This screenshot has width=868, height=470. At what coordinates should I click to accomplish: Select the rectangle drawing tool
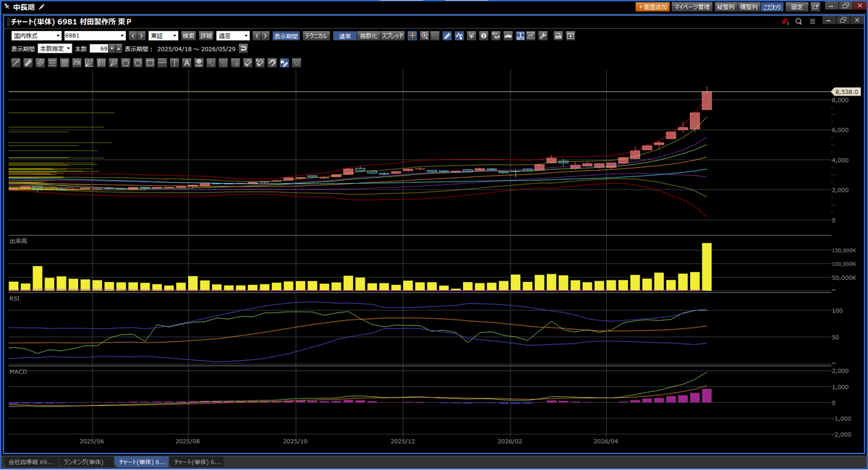pos(150,63)
